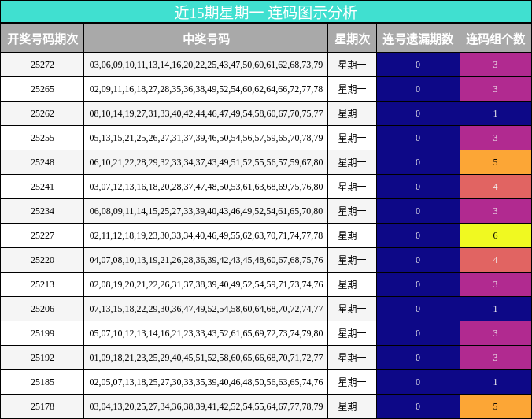Click the '中奖号码' column header
The image size is (532, 419).
coord(206,39)
